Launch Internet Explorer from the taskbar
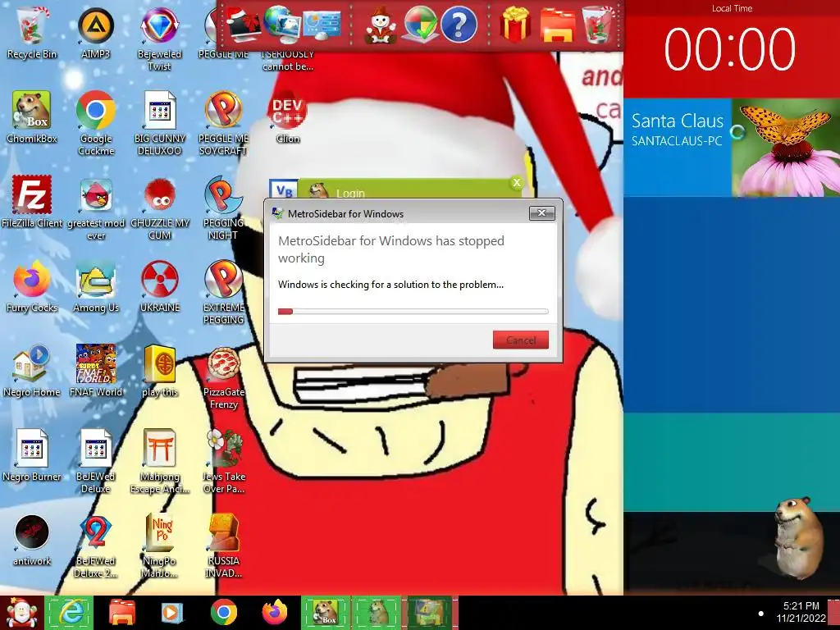 click(71, 613)
